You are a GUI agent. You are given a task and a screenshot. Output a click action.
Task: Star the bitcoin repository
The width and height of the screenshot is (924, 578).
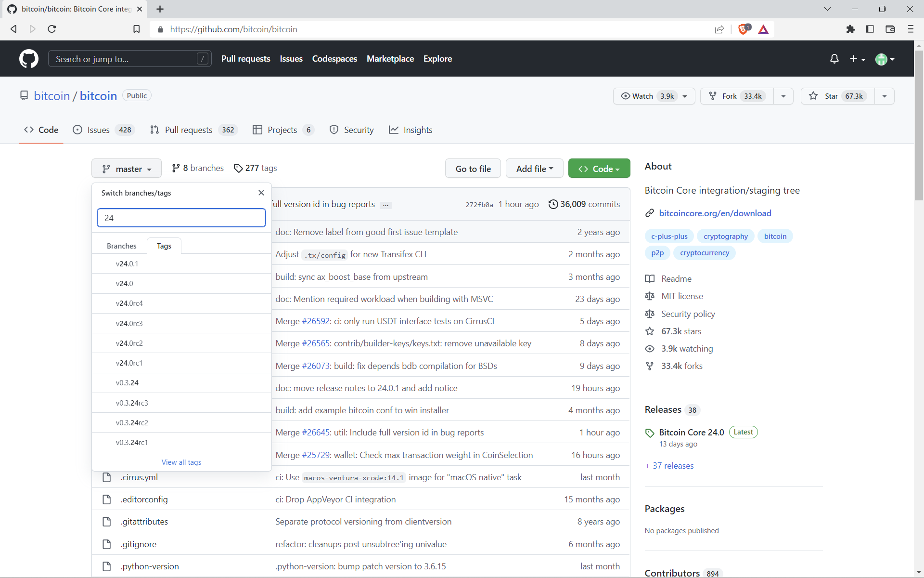coord(838,96)
